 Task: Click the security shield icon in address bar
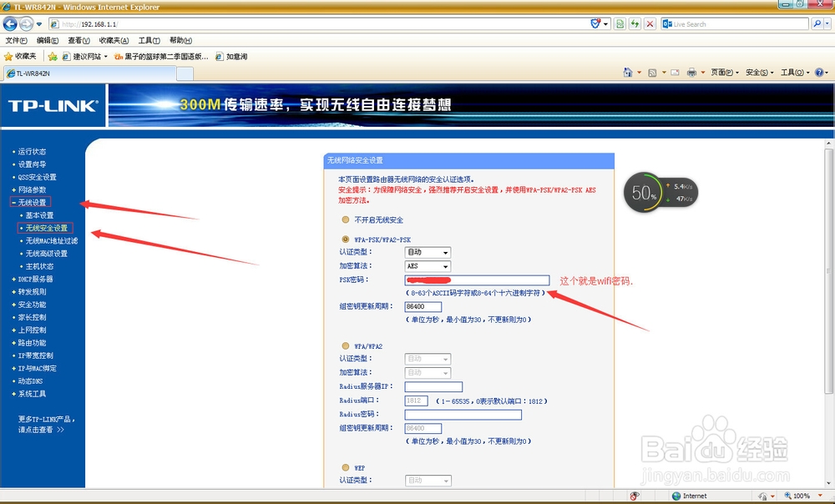(596, 24)
